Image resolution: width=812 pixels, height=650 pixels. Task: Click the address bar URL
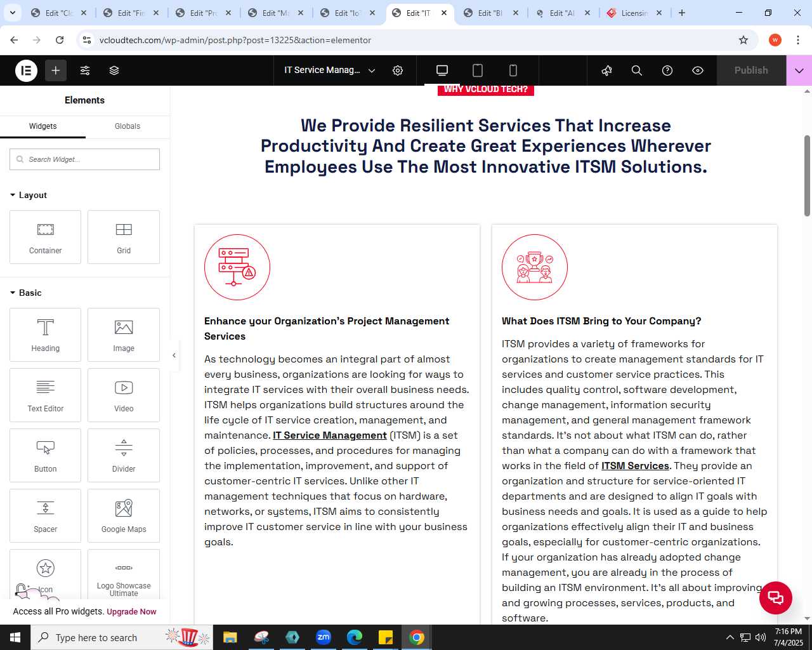[235, 40]
